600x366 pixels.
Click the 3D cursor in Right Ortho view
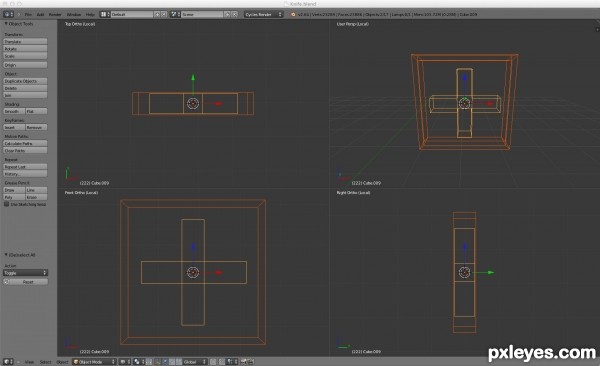point(464,272)
